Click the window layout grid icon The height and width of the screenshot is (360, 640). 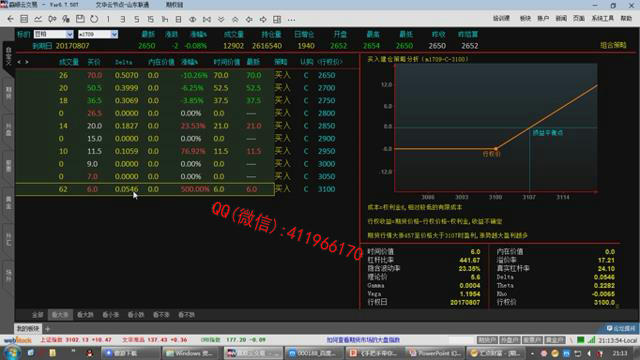pyautogui.click(x=277, y=19)
